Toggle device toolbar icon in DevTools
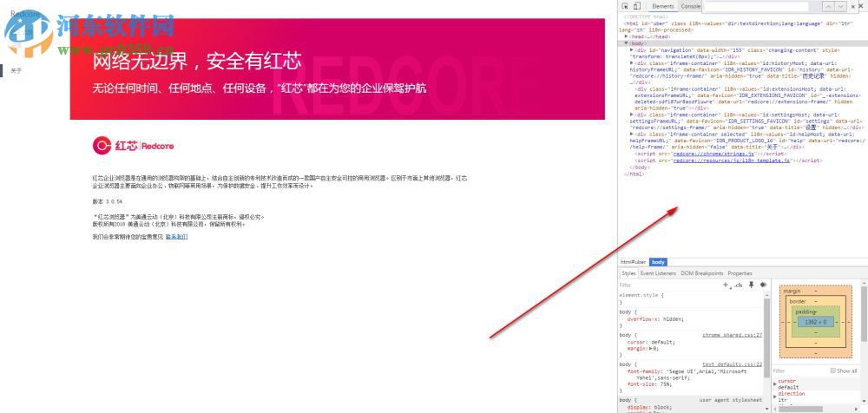Image resolution: width=868 pixels, height=413 pixels. tap(636, 6)
